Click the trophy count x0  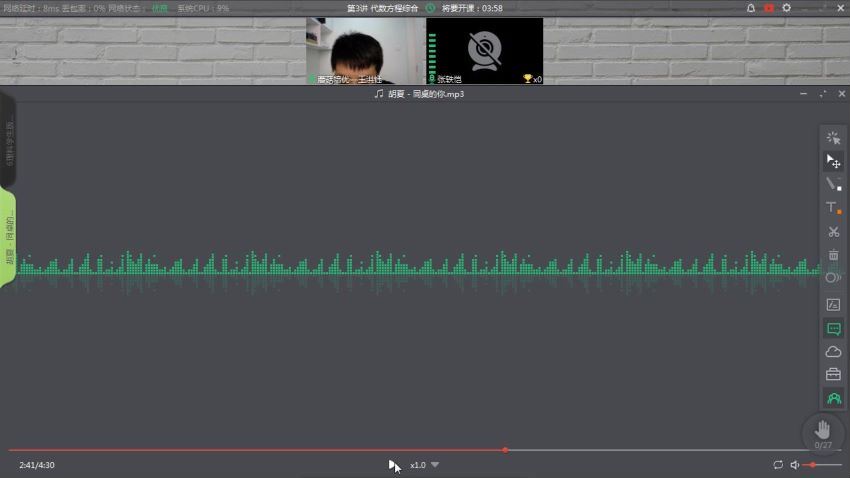pyautogui.click(x=532, y=79)
